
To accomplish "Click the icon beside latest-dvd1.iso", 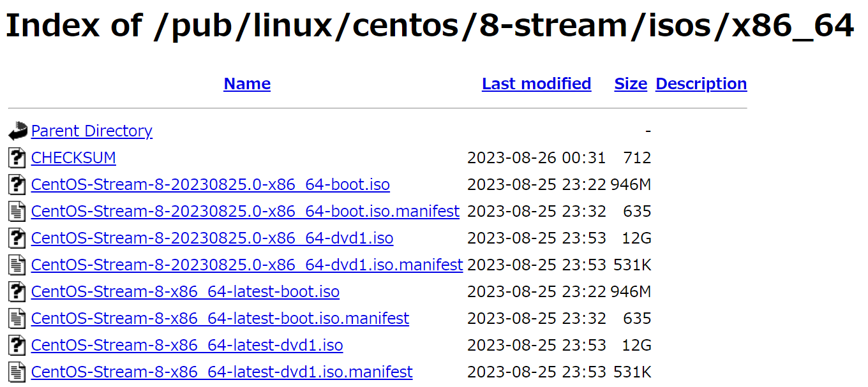I will pos(17,345).
